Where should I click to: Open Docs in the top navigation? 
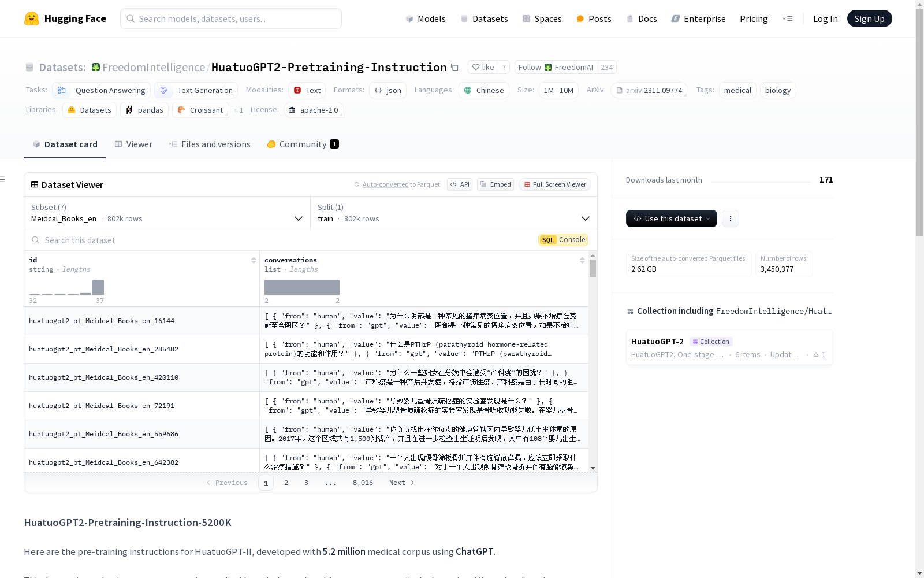click(642, 18)
